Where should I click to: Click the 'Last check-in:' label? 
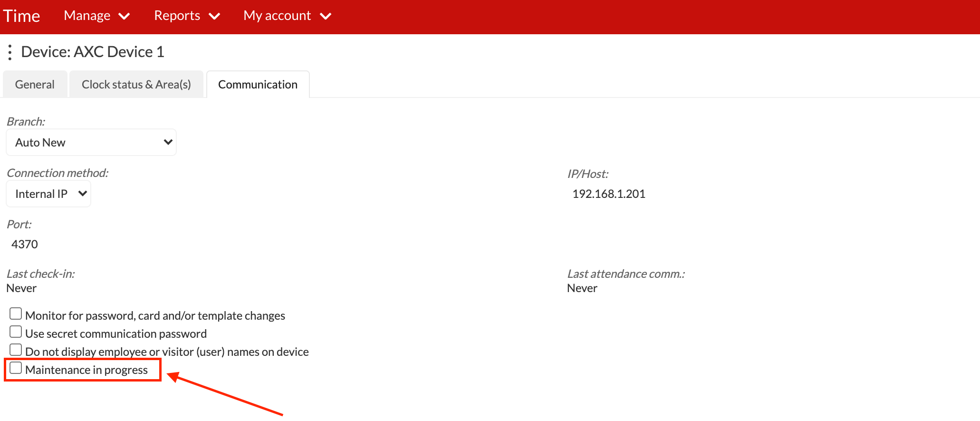40,274
